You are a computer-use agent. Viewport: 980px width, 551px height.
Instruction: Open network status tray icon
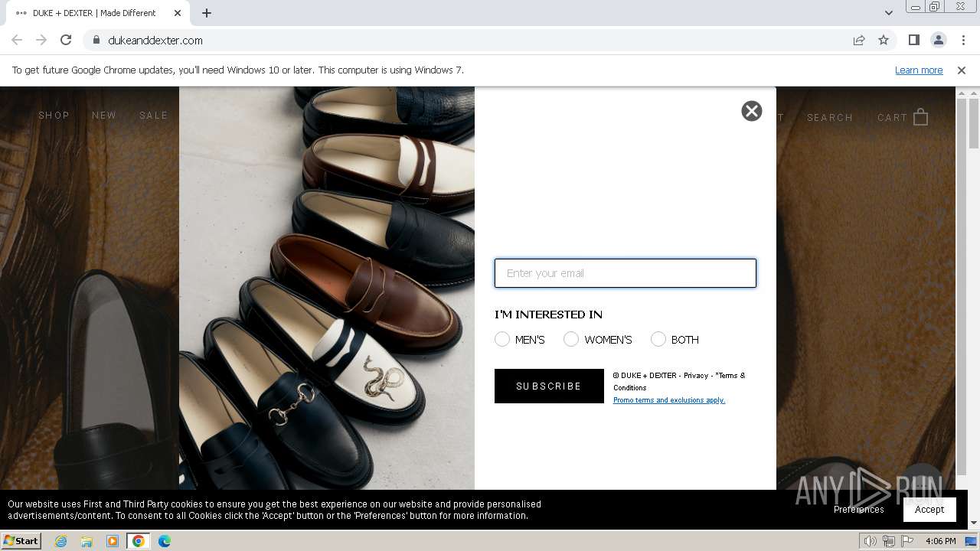tap(889, 541)
